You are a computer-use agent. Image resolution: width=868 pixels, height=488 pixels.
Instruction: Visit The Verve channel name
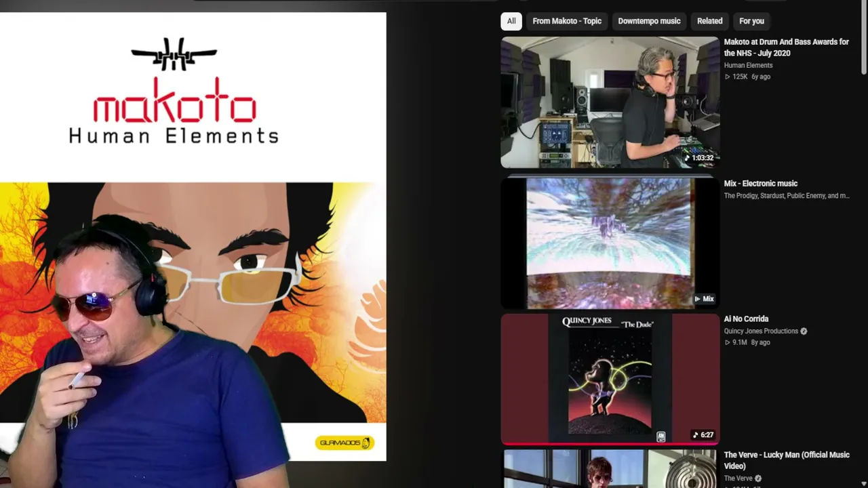point(738,479)
